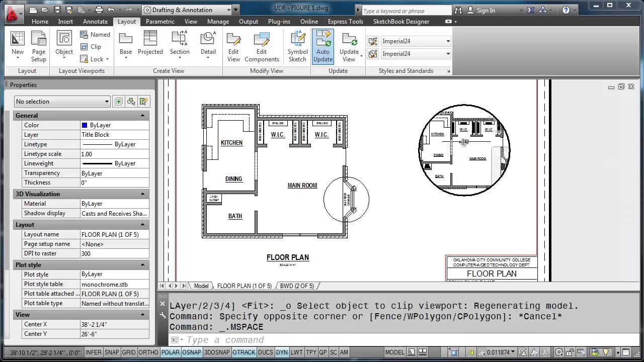The image size is (644, 362).
Task: Click the Maximize Viewport icon in status bar
Action: click(453, 352)
